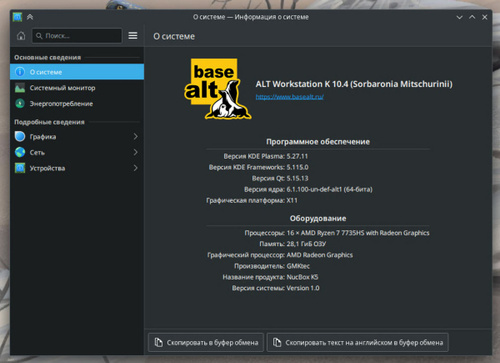Click the KDE Frameworks version value 5.115.0
Viewport: 500px width, 363px height.
297,167
